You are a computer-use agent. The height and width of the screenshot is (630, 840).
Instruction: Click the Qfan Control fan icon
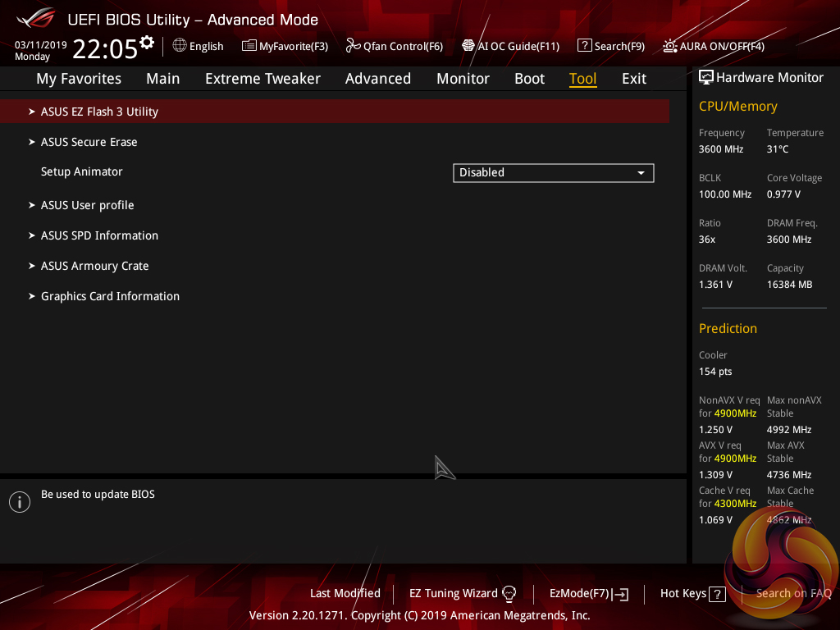pyautogui.click(x=353, y=46)
